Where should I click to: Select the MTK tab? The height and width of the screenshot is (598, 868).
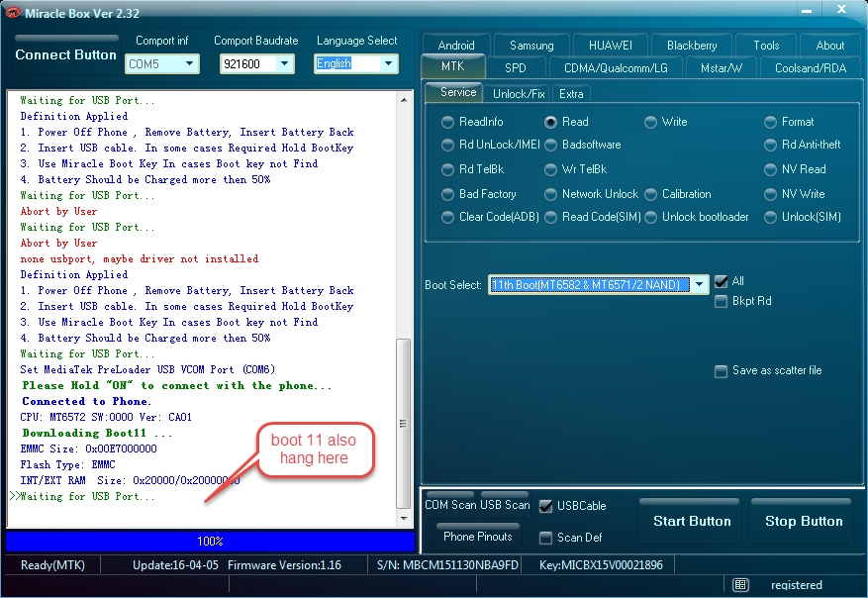coord(453,66)
